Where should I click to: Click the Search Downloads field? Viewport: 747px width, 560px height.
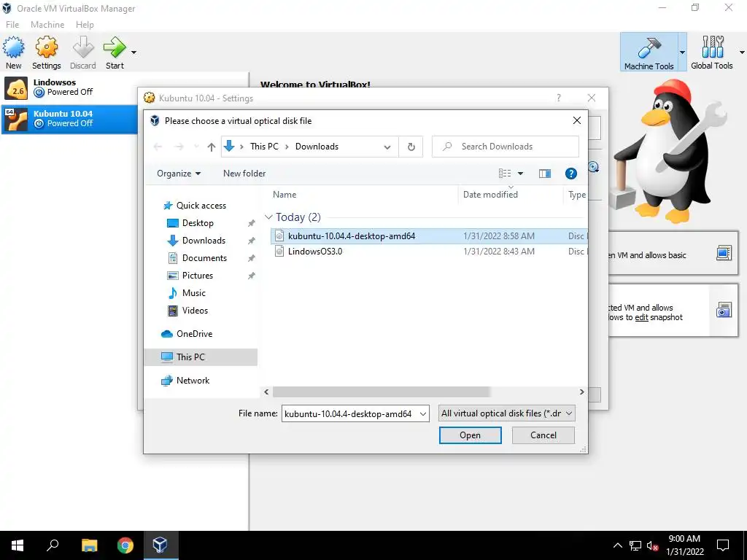click(506, 146)
